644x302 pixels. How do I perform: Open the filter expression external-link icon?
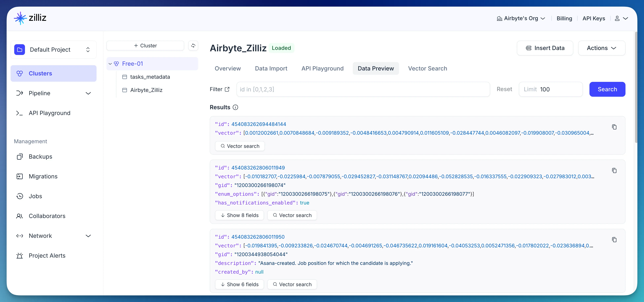click(x=227, y=89)
